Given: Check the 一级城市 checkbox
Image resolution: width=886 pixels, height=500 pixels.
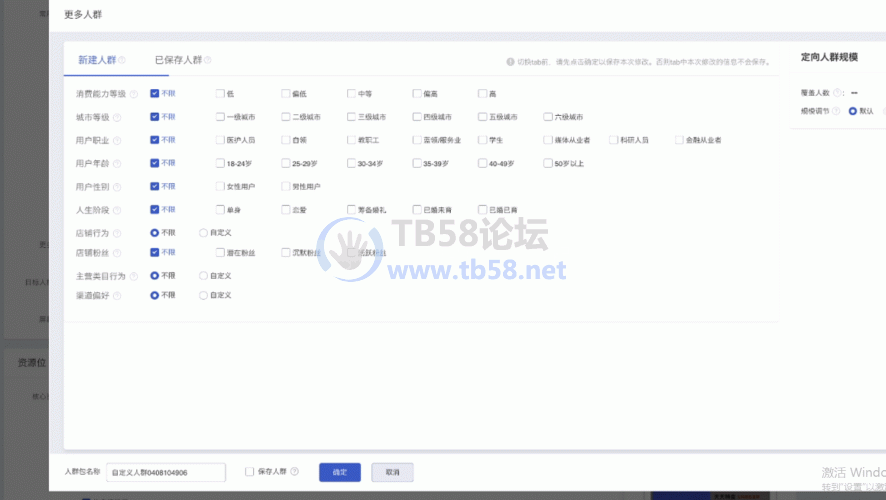Looking at the screenshot, I should (220, 117).
